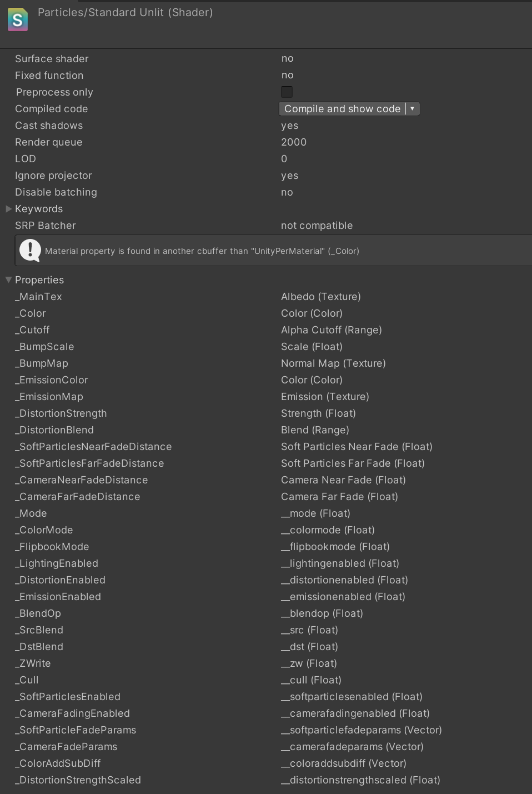Select the Alpha Cutoff (Range) description
Viewport: 532px width, 794px height.
331,330
